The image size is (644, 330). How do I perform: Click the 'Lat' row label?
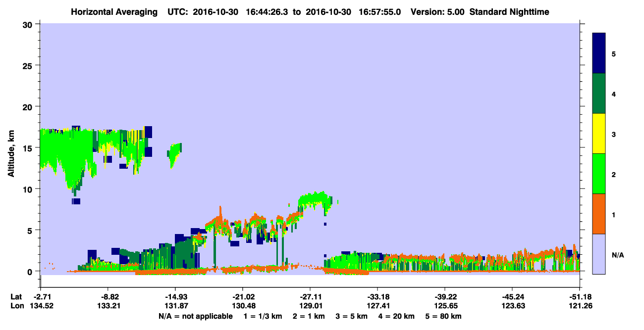pyautogui.click(x=16, y=297)
